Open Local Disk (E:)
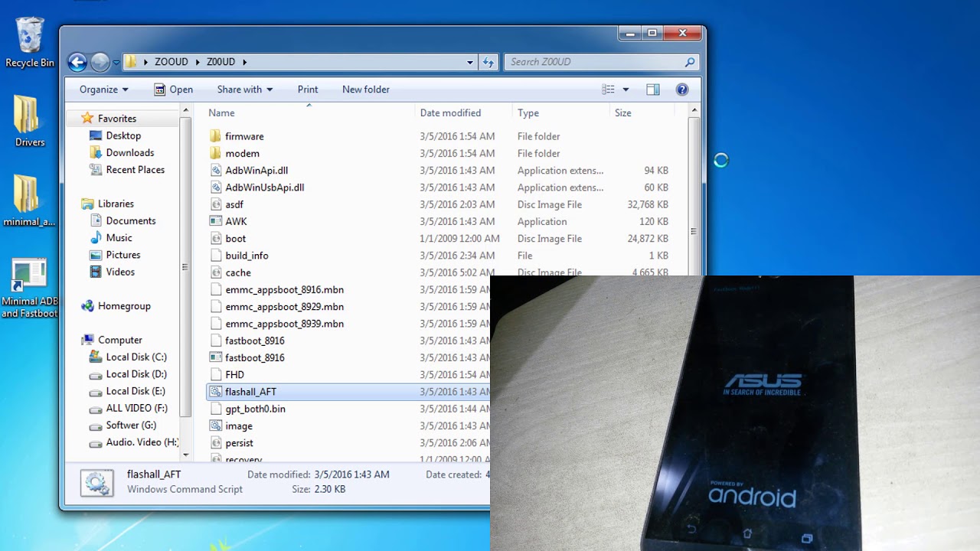980x551 pixels. tap(128, 391)
